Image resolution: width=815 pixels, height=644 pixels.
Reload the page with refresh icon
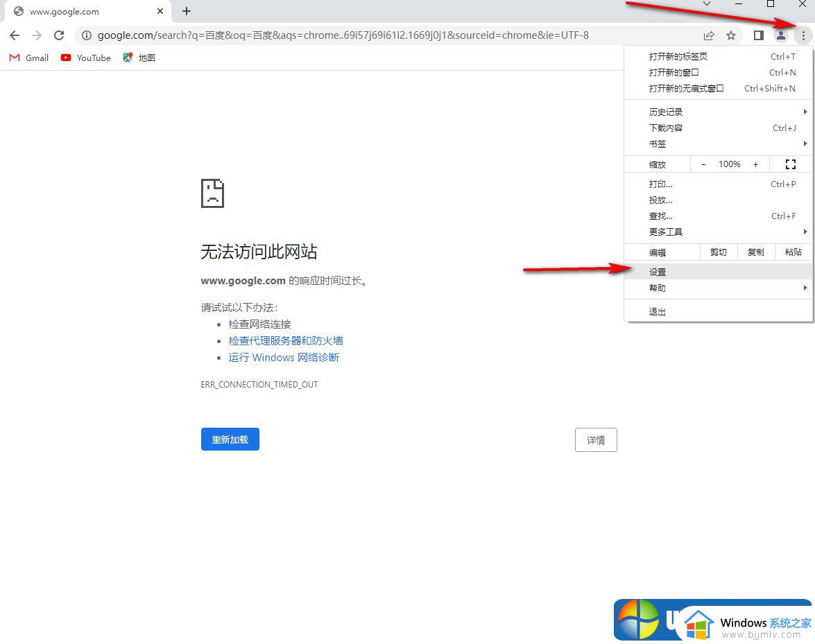tap(59, 35)
